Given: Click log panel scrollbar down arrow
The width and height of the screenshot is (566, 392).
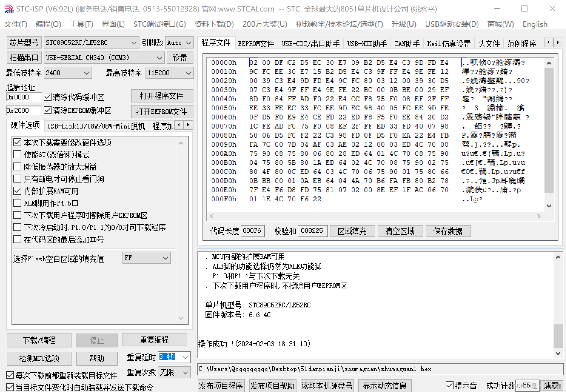Looking at the screenshot, I should tap(558, 353).
